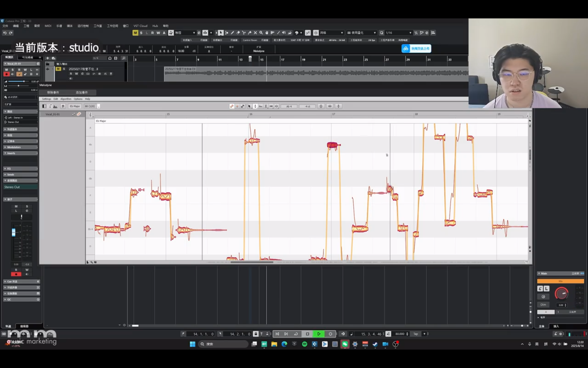The height and width of the screenshot is (368, 588).
Task: Expand the Modulators section in inspector
Action: pyautogui.click(x=20, y=147)
